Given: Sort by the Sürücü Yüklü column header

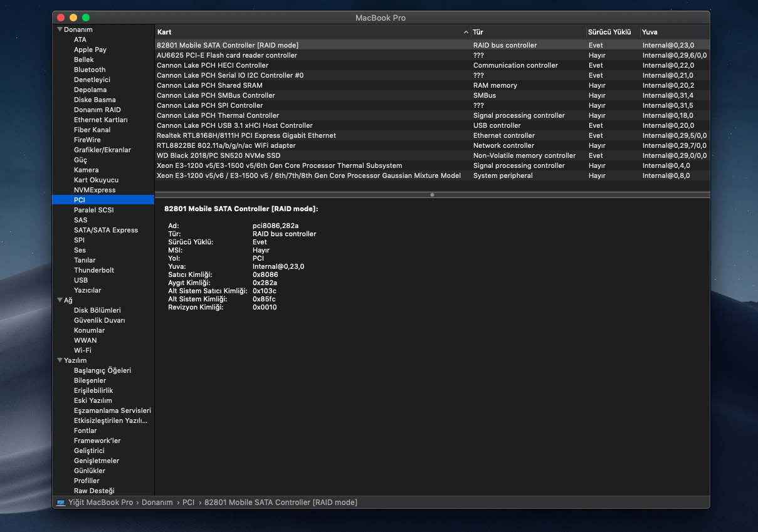Looking at the screenshot, I should click(613, 32).
